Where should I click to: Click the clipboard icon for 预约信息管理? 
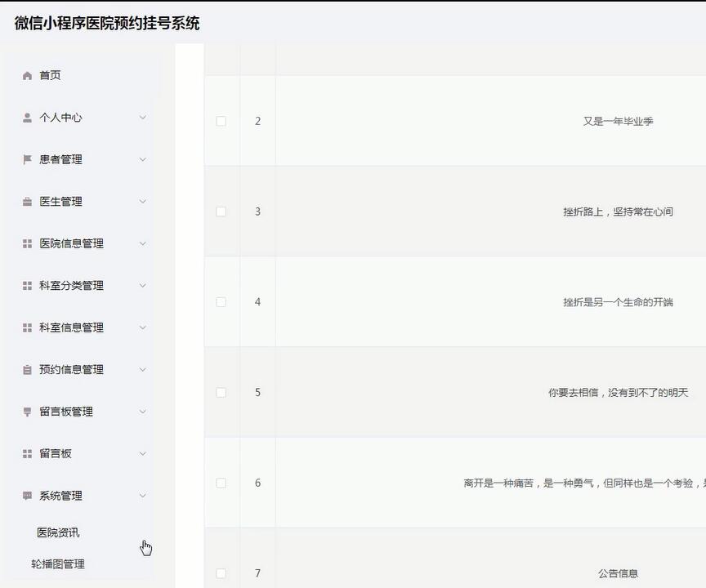coord(25,369)
